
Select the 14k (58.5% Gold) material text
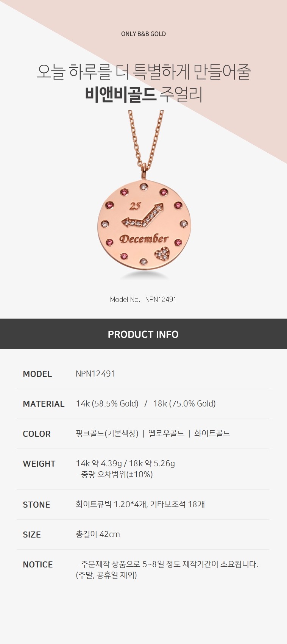107,404
